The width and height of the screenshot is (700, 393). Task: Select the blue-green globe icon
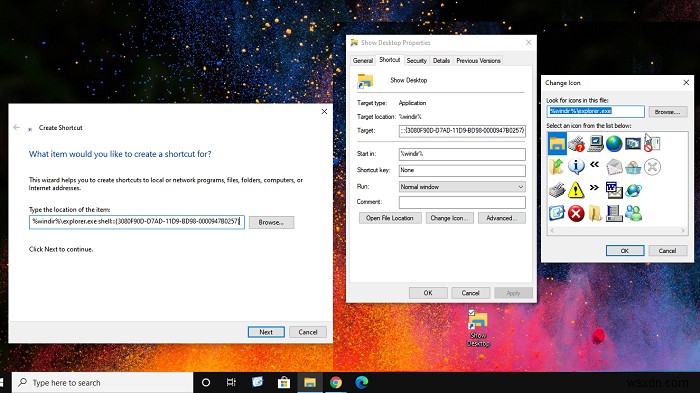[x=614, y=143]
